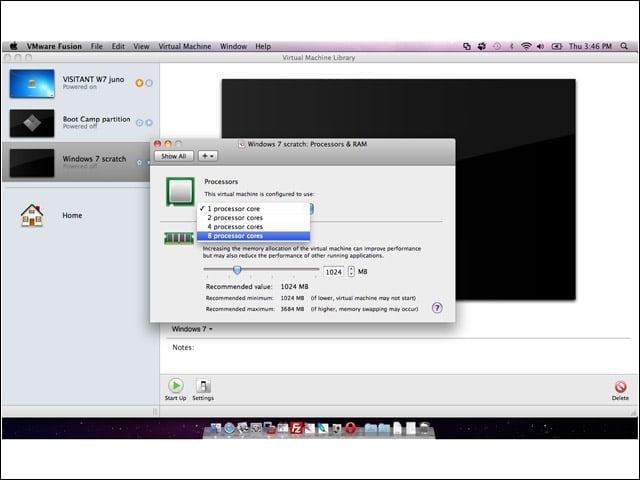Open the View menu
The height and width of the screenshot is (480, 640).
pyautogui.click(x=141, y=46)
